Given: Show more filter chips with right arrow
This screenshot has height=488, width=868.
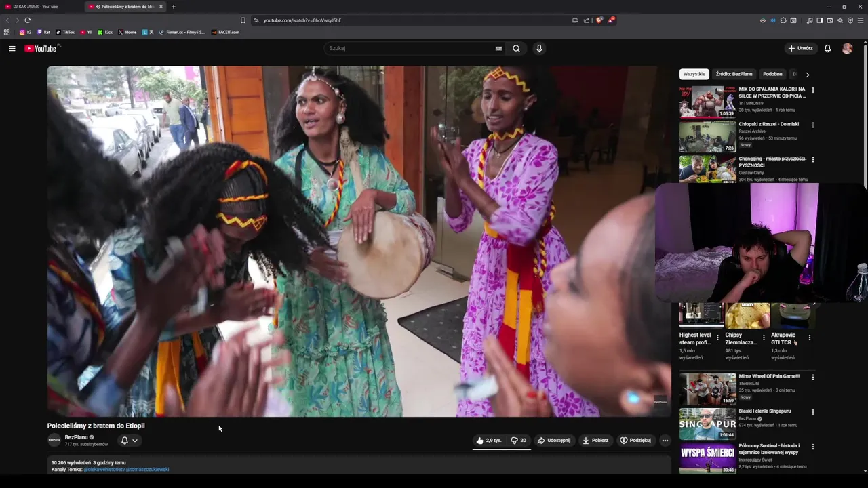Looking at the screenshot, I should pyautogui.click(x=807, y=75).
